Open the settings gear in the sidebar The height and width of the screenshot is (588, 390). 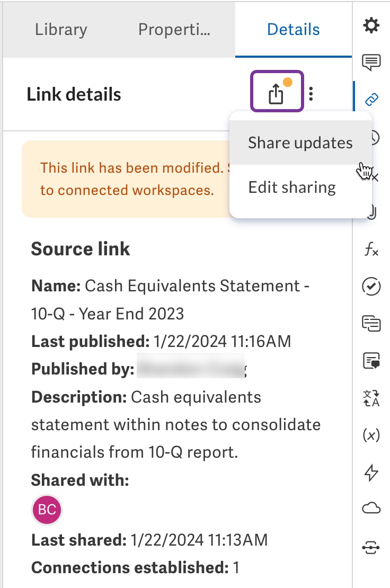point(371,25)
